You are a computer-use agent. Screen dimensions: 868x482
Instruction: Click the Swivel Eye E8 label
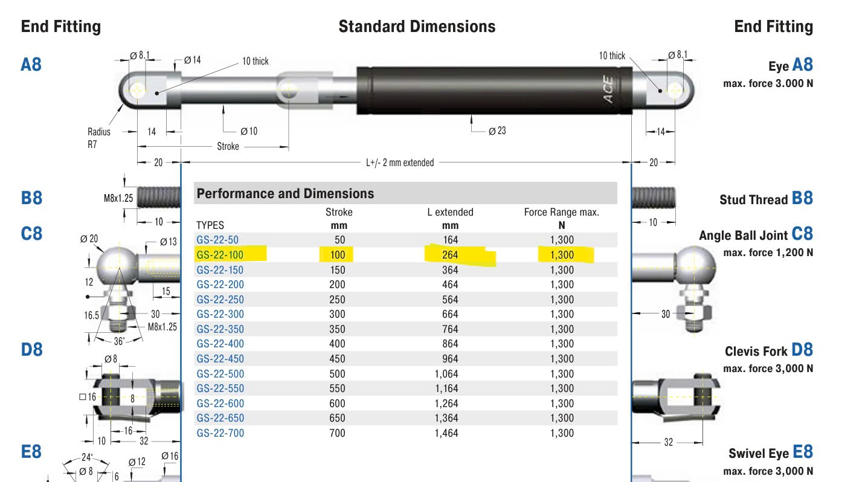(x=771, y=452)
